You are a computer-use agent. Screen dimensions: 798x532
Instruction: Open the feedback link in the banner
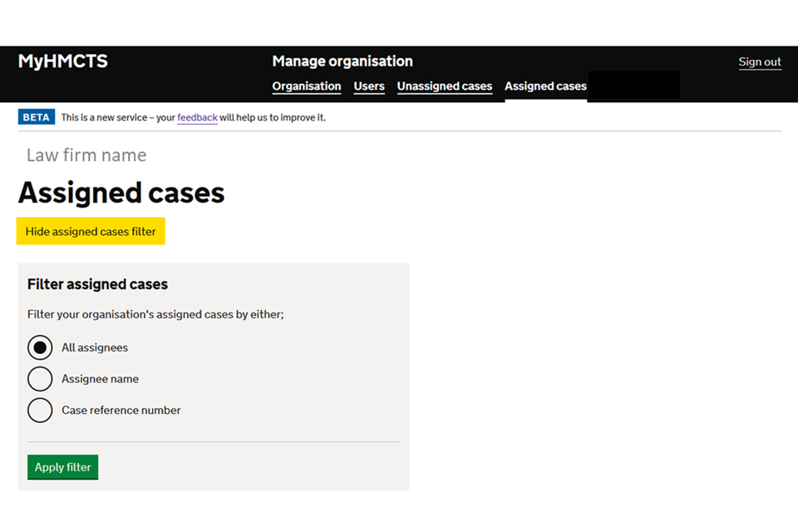tap(197, 118)
